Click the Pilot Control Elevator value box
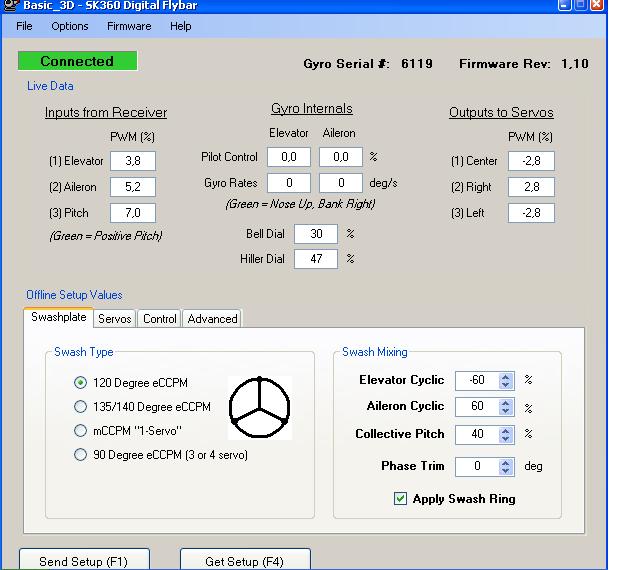Image resolution: width=640 pixels, height=570 pixels. (289, 157)
